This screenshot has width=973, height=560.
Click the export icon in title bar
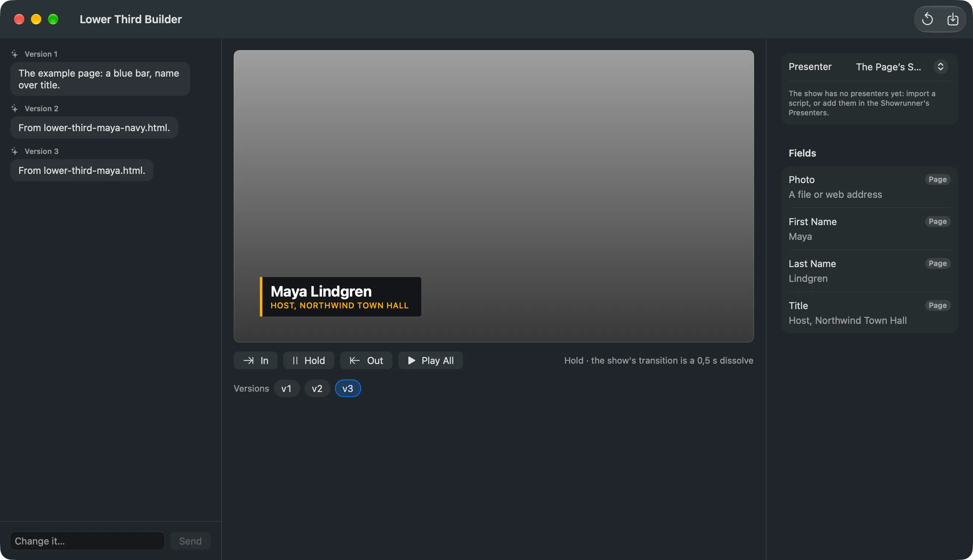pyautogui.click(x=953, y=19)
